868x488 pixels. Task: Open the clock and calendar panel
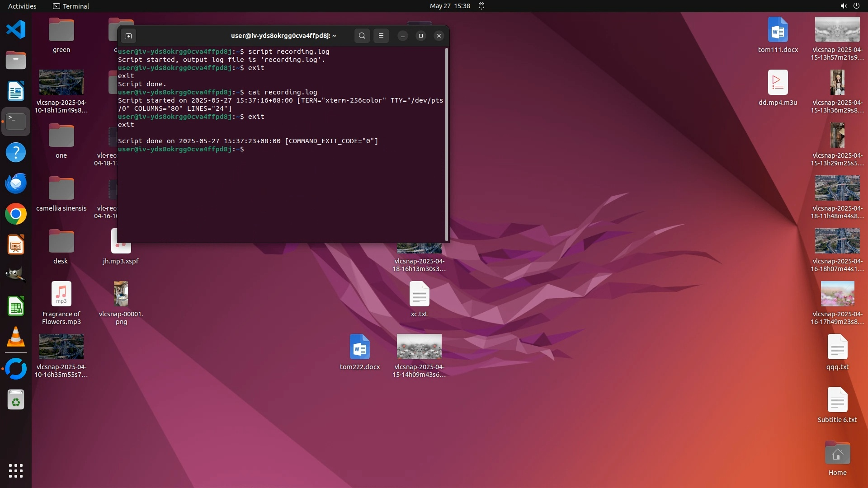(449, 6)
